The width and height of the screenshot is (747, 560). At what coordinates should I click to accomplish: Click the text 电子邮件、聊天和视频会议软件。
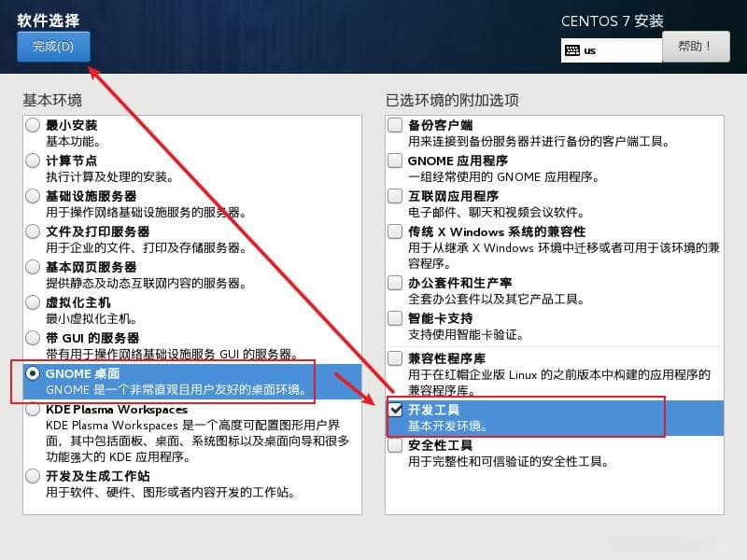[x=497, y=212]
